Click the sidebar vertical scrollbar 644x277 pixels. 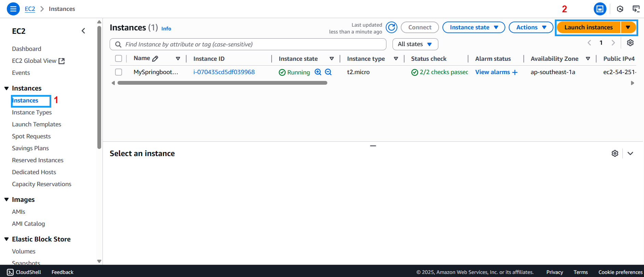tap(99, 88)
